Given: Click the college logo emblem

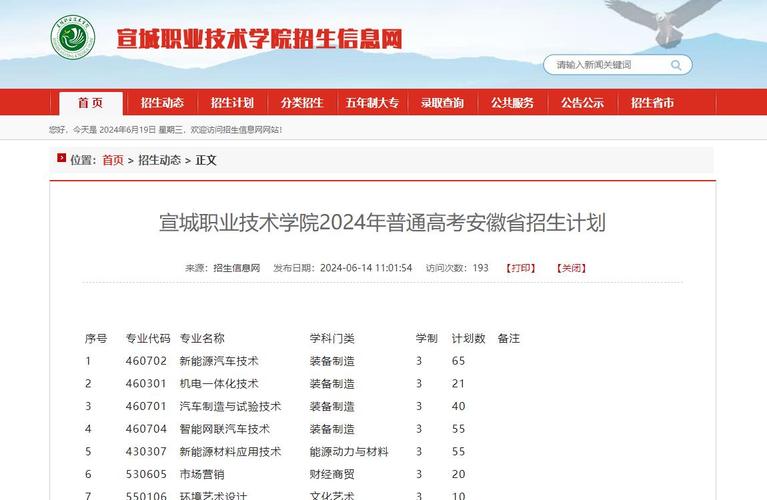Looking at the screenshot, I should 73,38.
